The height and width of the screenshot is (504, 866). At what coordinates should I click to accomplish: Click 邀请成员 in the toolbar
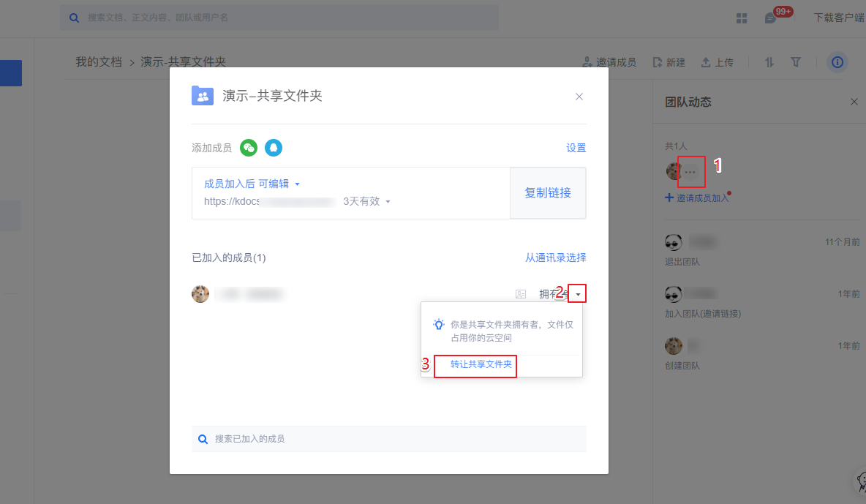point(610,62)
